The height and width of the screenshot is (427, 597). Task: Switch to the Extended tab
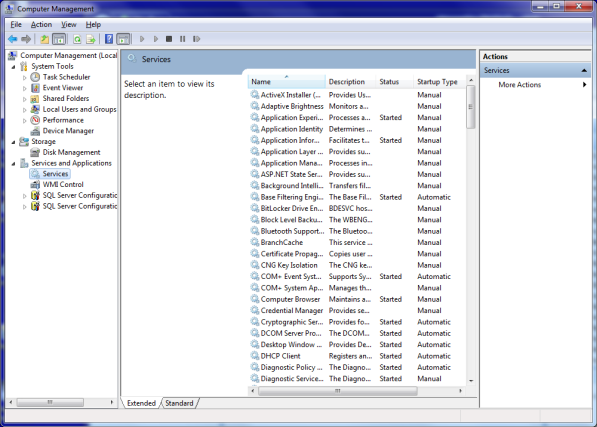click(x=141, y=403)
